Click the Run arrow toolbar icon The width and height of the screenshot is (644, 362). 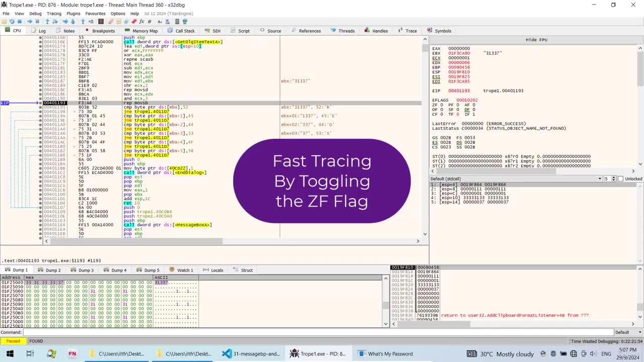[30, 22]
